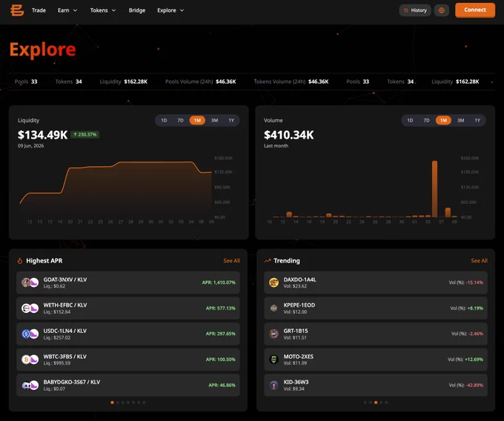Screen dimensions: 504x421
Task: Click APR: 1,410.07% value
Action: click(219, 282)
